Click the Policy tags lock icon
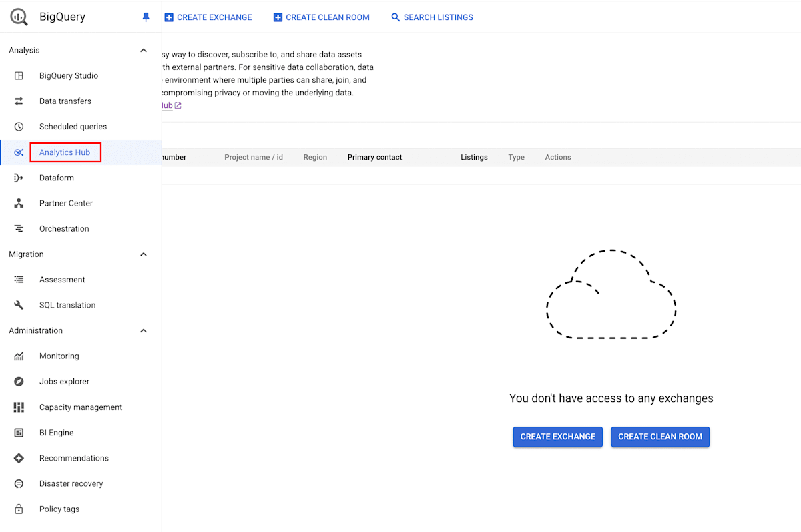The width and height of the screenshot is (801, 532). (x=19, y=509)
